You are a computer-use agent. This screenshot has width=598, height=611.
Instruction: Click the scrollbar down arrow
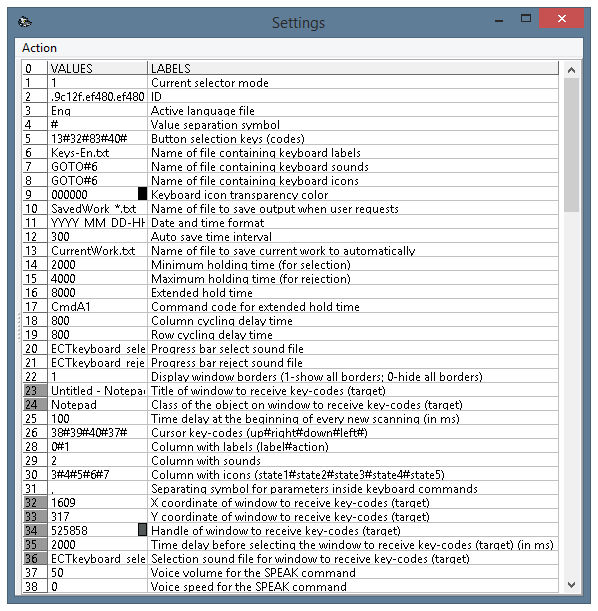coord(571,585)
